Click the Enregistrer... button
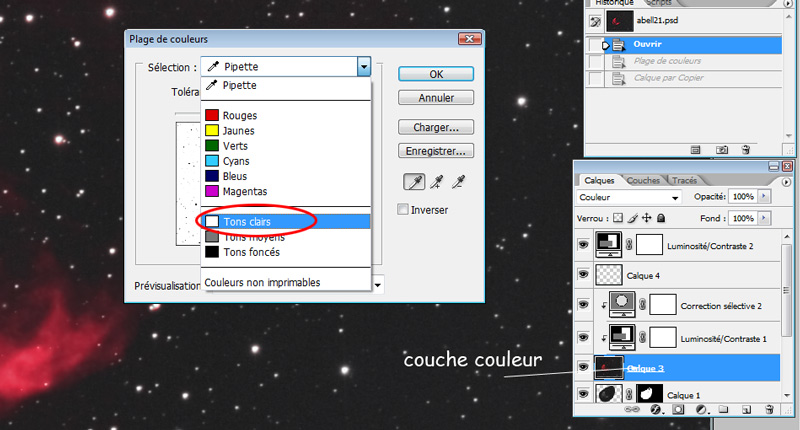 (436, 151)
